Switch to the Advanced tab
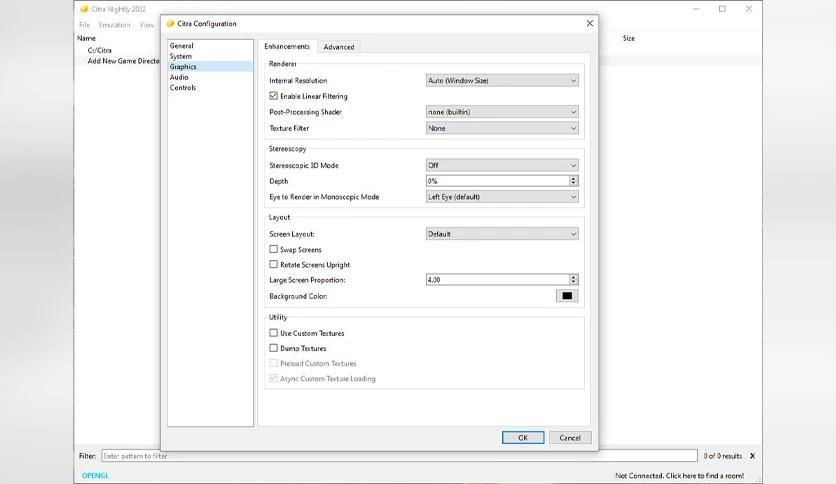 coord(339,47)
